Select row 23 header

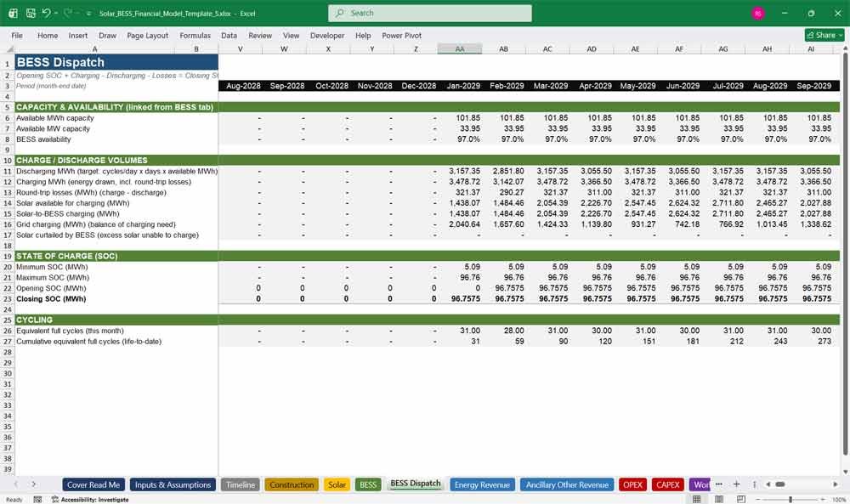7,298
